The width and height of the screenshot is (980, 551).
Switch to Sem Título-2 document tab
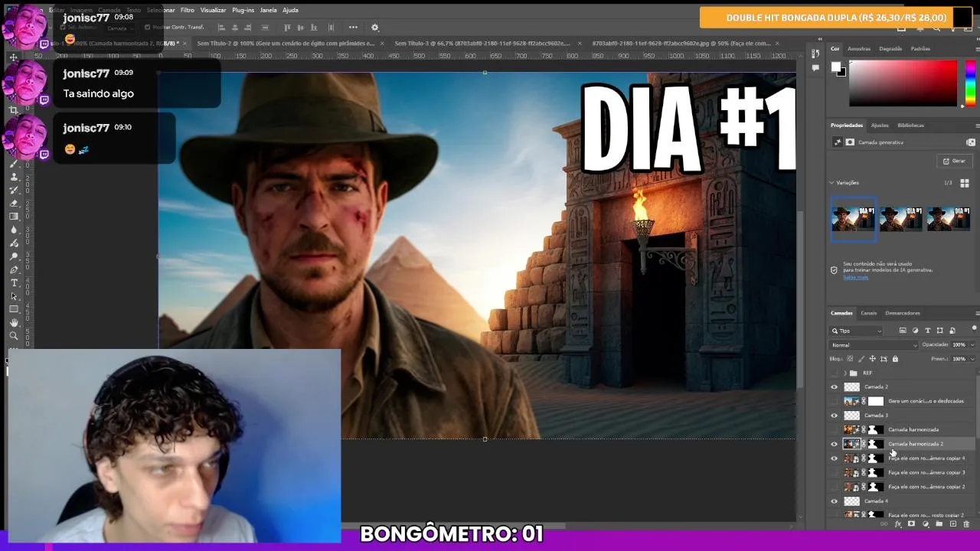pyautogui.click(x=286, y=44)
